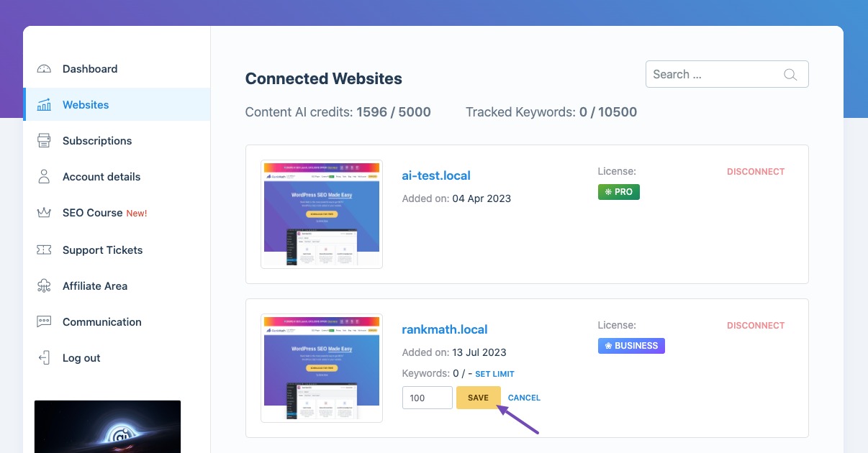Click the search magnifier icon

[790, 75]
